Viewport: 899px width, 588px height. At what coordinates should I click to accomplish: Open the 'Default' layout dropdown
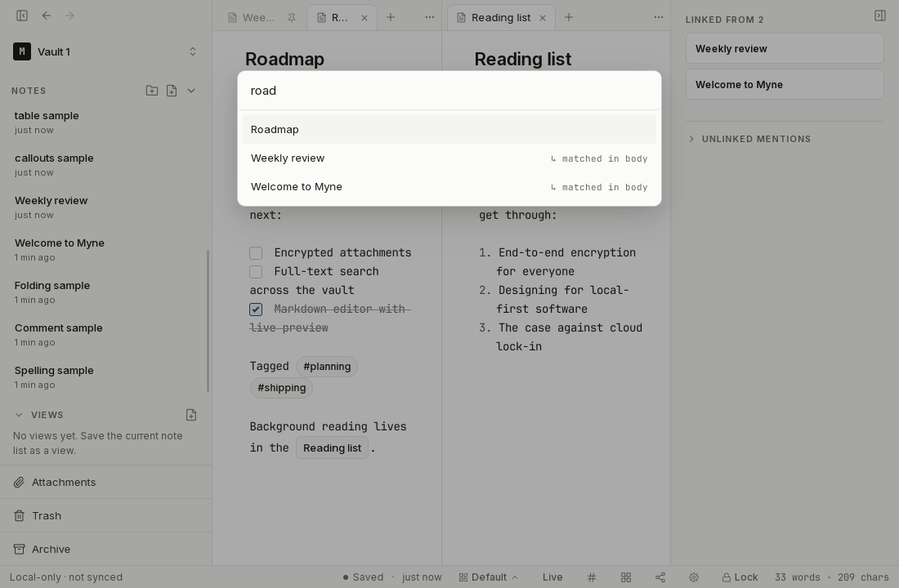[489, 577]
